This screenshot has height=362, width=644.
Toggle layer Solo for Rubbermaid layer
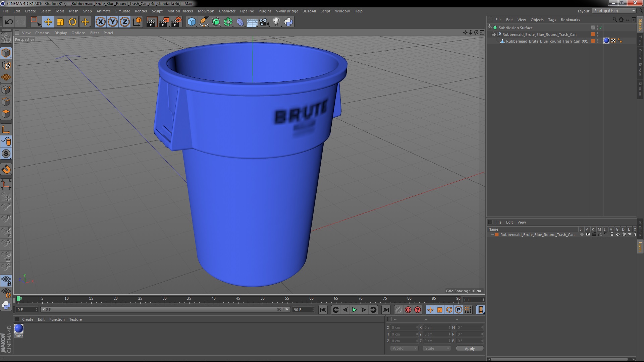582,235
